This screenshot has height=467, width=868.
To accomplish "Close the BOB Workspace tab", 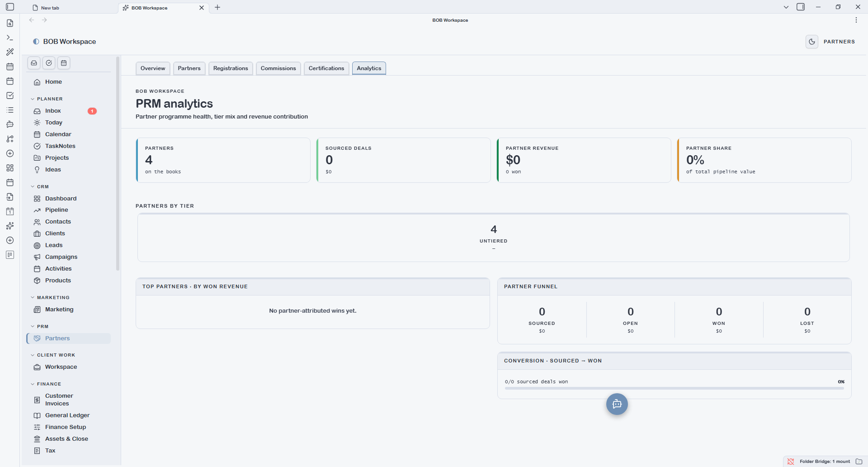I will [x=202, y=8].
